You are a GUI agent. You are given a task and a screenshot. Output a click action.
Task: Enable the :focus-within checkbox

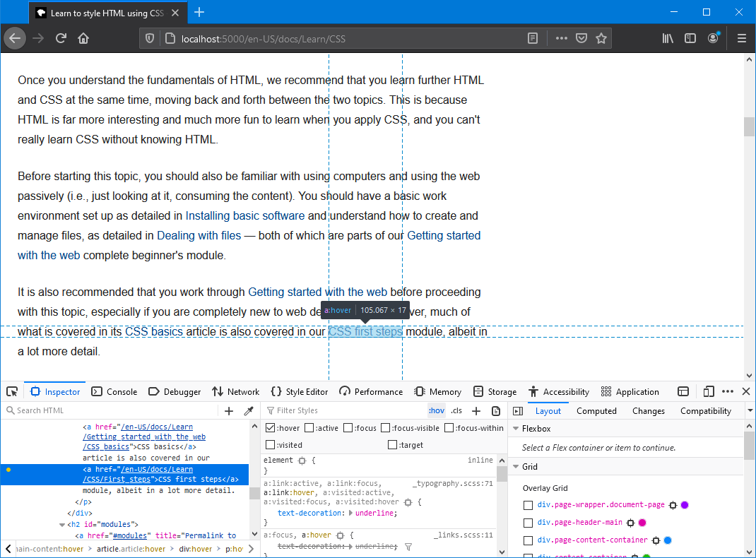449,428
